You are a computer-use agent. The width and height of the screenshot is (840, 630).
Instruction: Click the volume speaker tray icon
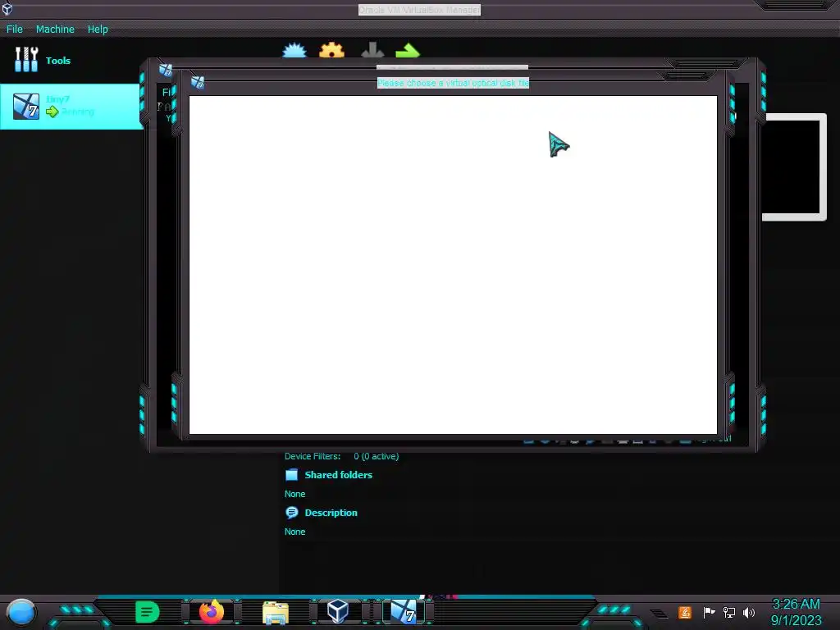tap(749, 612)
